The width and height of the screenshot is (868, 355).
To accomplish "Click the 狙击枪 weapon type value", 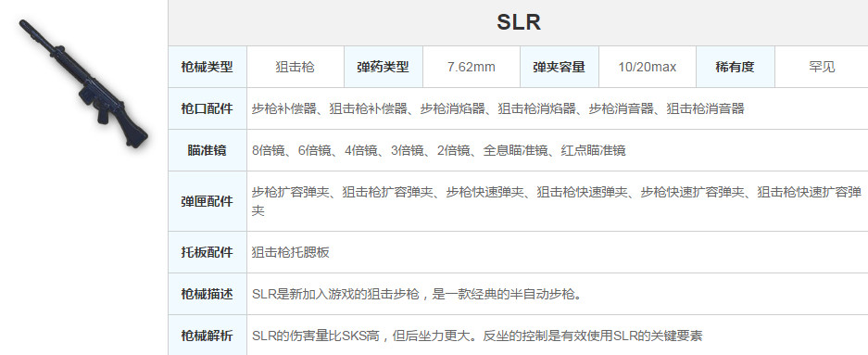I will coord(296,67).
